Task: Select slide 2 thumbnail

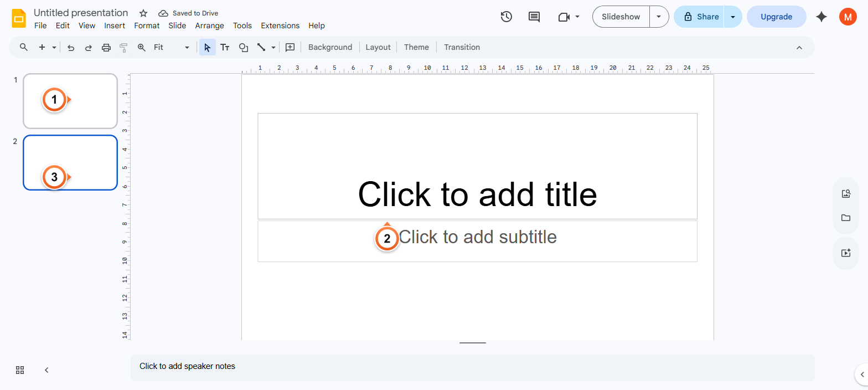Action: (x=70, y=163)
